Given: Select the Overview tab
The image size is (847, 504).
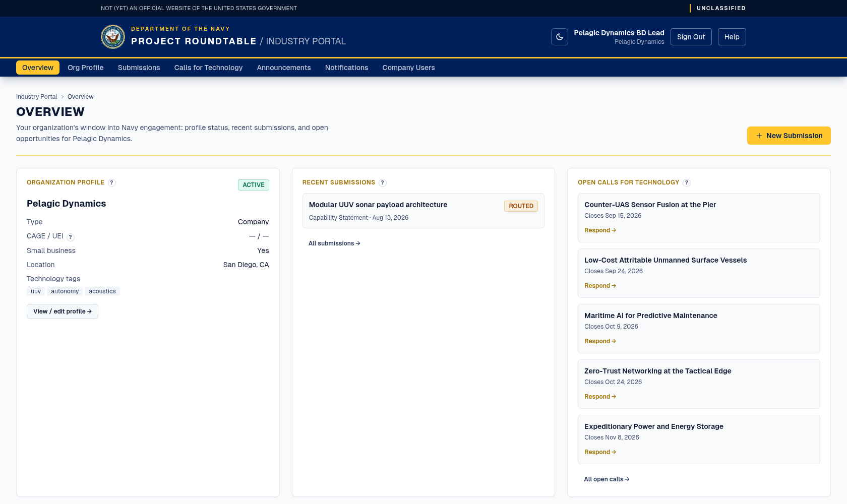Looking at the screenshot, I should tap(38, 68).
